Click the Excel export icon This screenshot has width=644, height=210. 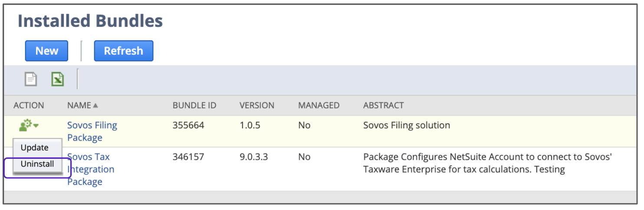[58, 79]
